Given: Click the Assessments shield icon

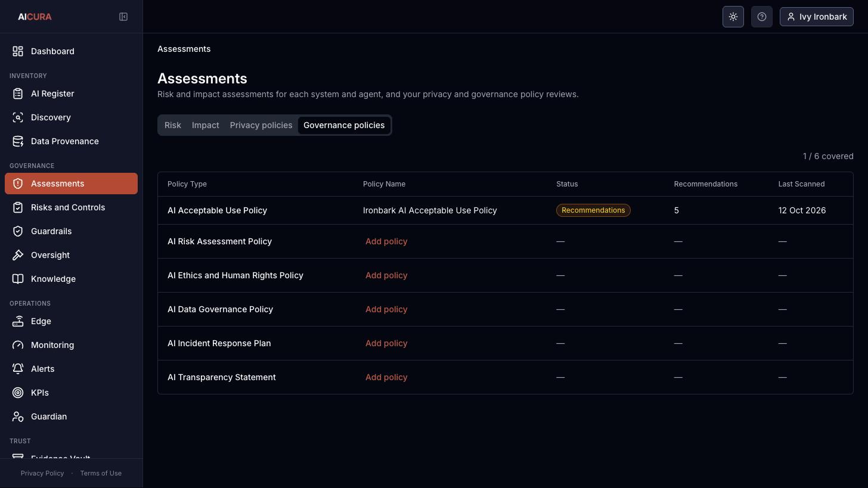Looking at the screenshot, I should (18, 184).
